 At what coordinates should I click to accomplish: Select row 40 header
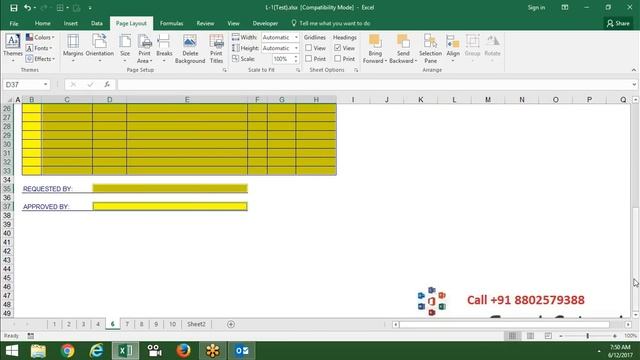click(x=7, y=233)
